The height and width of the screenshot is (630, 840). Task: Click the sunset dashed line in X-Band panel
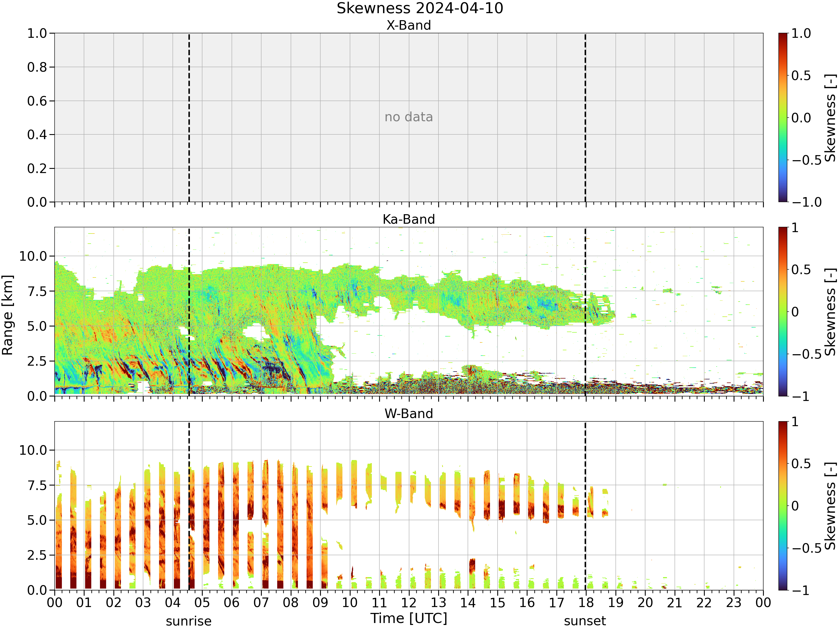[x=585, y=117]
